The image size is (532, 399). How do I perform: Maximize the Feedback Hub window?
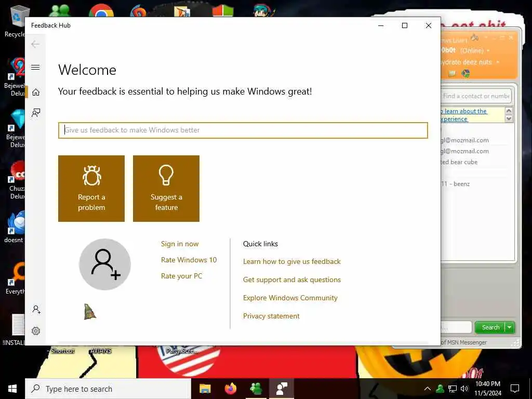(404, 25)
